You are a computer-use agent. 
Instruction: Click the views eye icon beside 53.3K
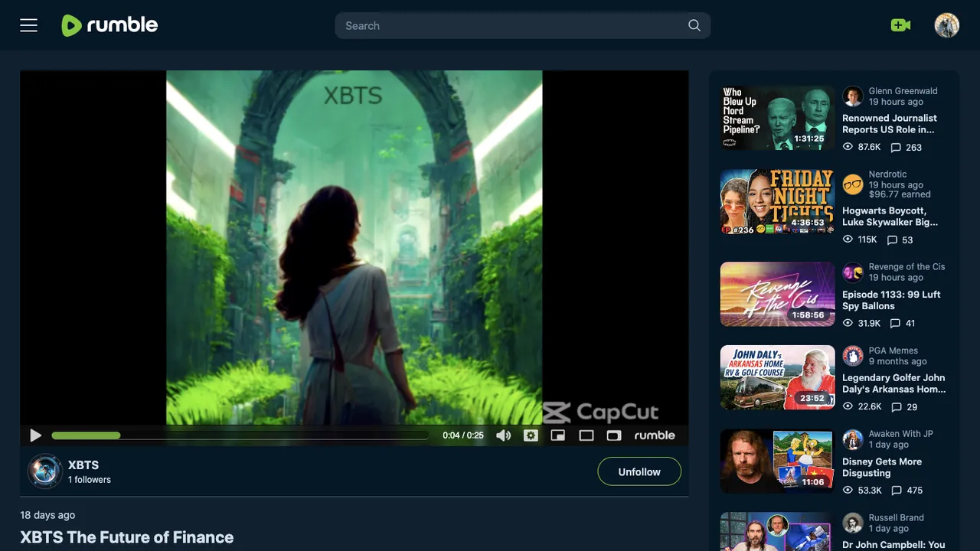[848, 490]
